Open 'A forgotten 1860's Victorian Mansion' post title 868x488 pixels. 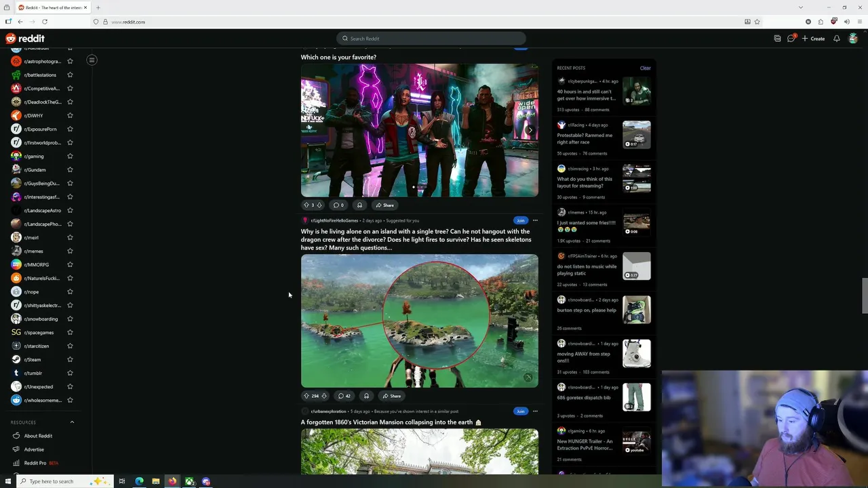[x=391, y=422]
